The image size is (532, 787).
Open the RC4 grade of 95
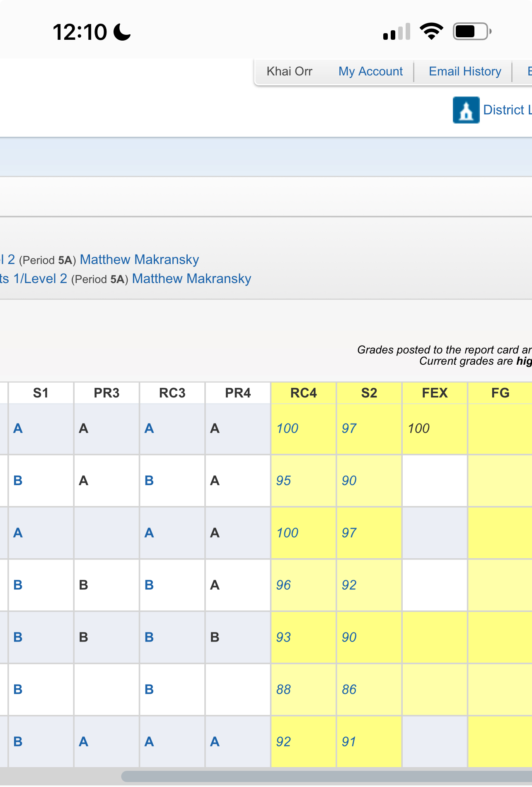click(x=283, y=481)
